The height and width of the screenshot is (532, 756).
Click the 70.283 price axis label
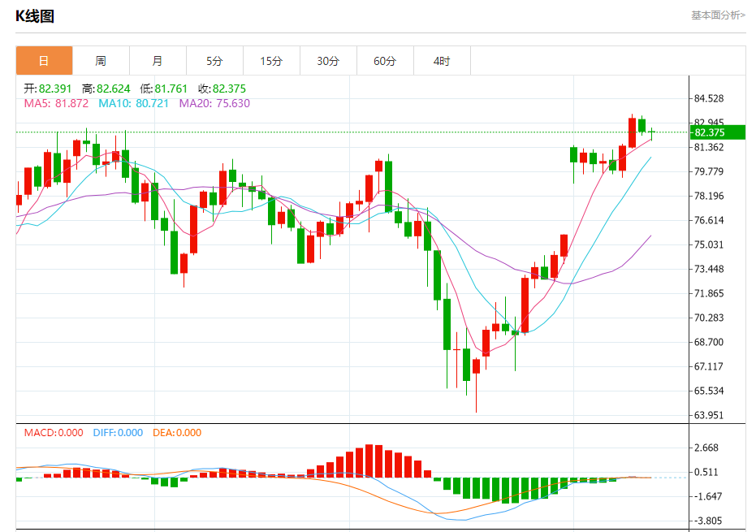pos(709,318)
